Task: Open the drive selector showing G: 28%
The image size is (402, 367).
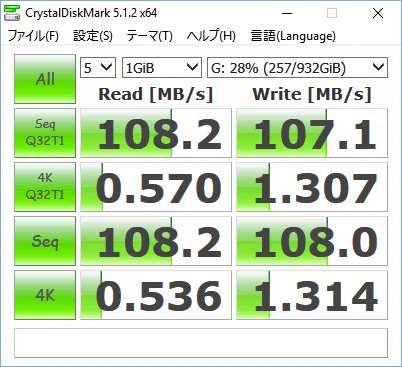Action: coord(297,68)
